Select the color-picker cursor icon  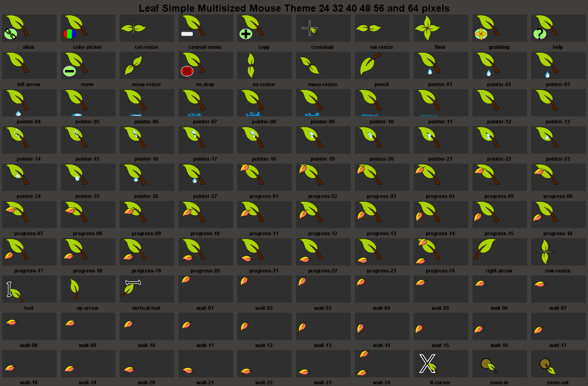coord(88,28)
